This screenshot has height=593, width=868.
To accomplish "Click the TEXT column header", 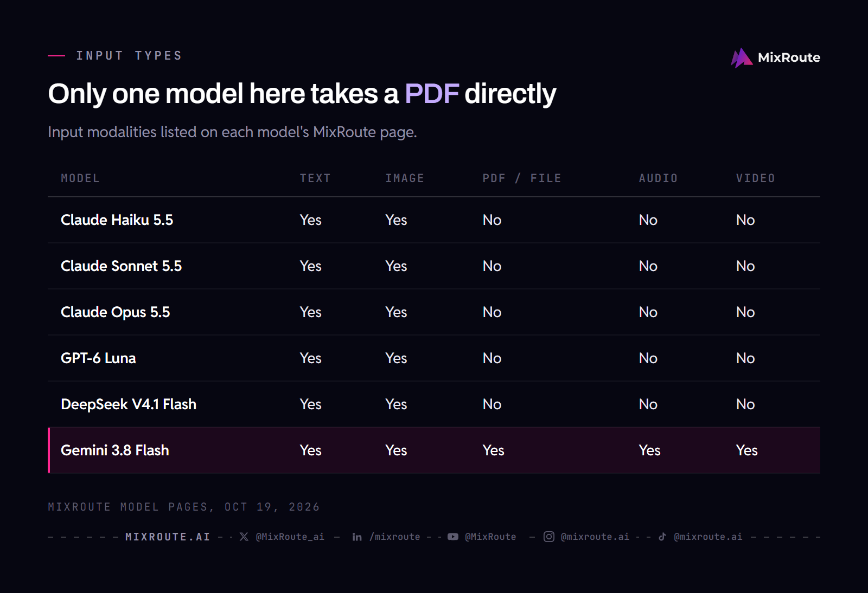I will [315, 178].
